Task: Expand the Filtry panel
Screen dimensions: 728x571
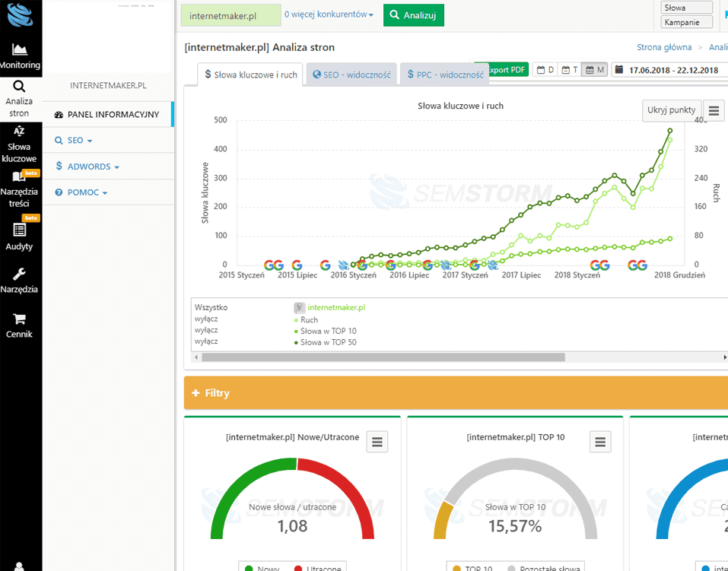Action: coord(456,393)
